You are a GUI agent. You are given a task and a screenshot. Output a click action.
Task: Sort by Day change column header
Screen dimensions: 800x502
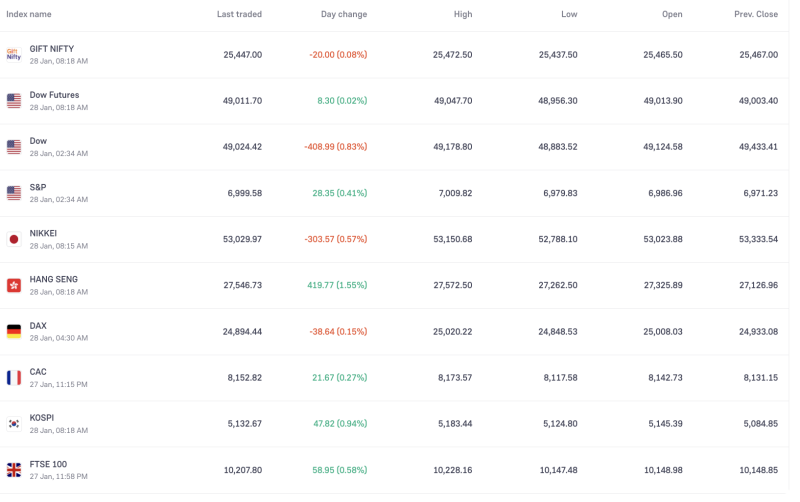click(344, 14)
